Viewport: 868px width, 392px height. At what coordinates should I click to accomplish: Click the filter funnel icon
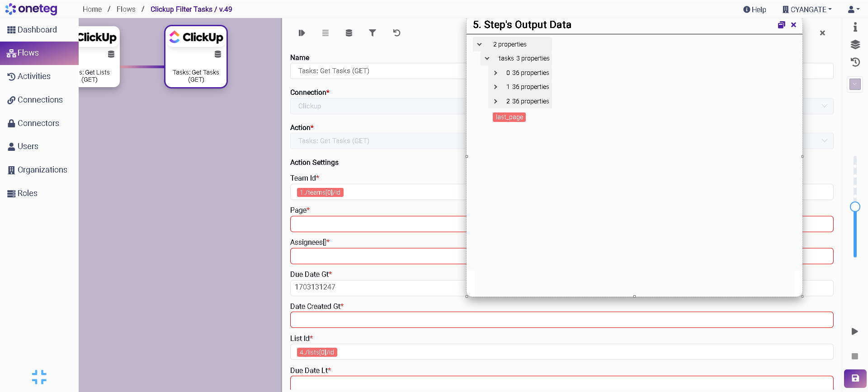click(x=372, y=33)
